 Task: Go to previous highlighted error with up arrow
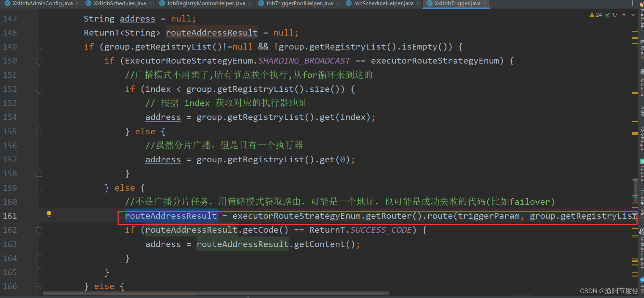click(x=624, y=15)
